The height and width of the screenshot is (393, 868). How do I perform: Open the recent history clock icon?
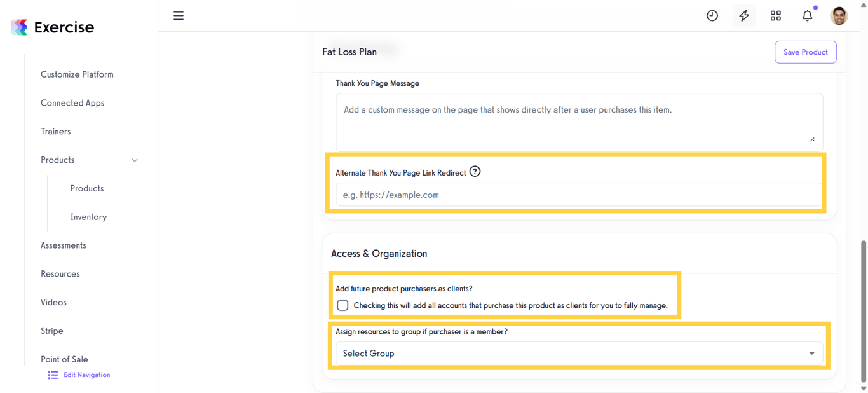tap(712, 15)
